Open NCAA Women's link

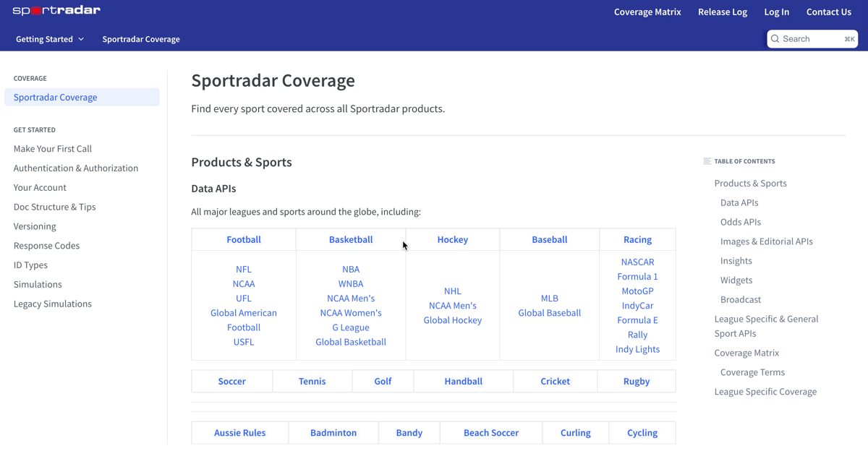[x=351, y=313]
